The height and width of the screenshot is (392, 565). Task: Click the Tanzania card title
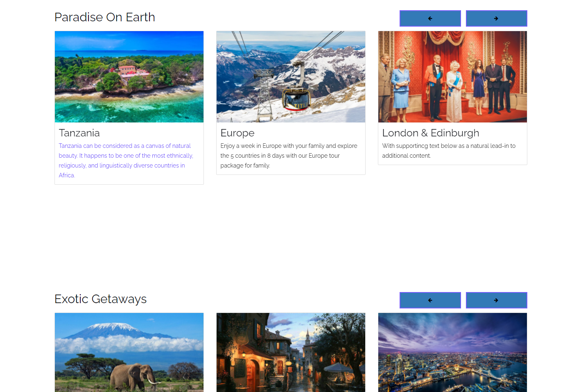pos(79,133)
